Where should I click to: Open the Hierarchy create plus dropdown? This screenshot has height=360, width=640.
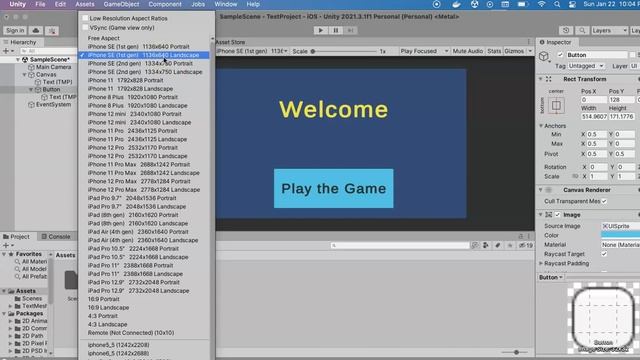(8, 51)
